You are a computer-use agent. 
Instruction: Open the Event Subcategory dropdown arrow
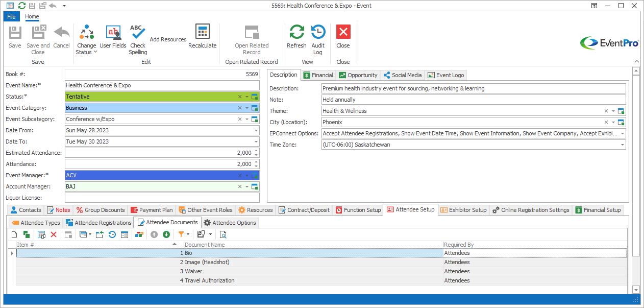247,119
